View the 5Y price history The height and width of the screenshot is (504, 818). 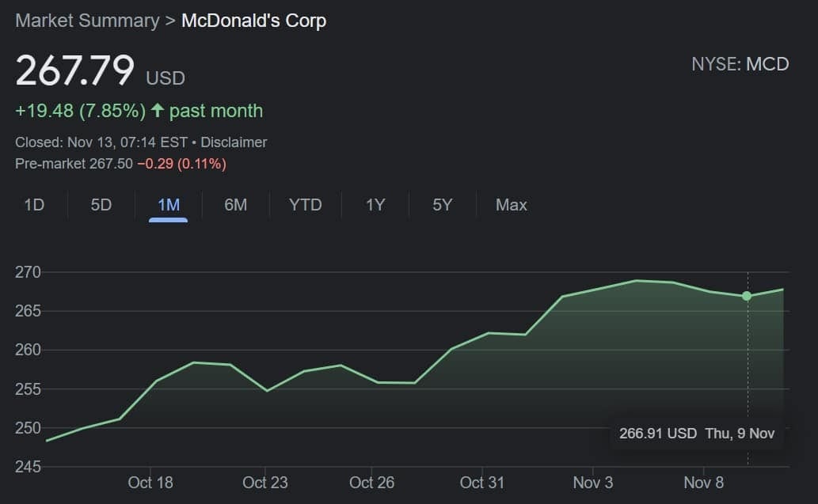point(443,205)
